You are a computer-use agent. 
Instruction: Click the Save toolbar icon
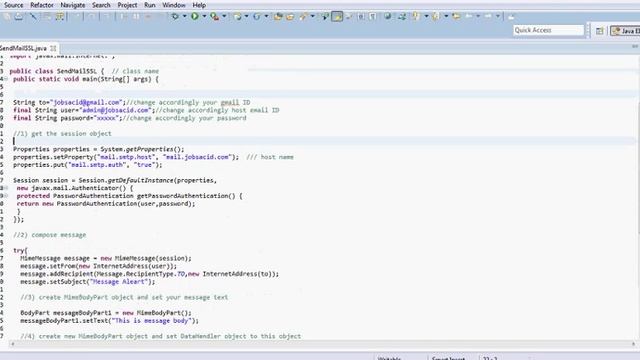tap(19, 16)
